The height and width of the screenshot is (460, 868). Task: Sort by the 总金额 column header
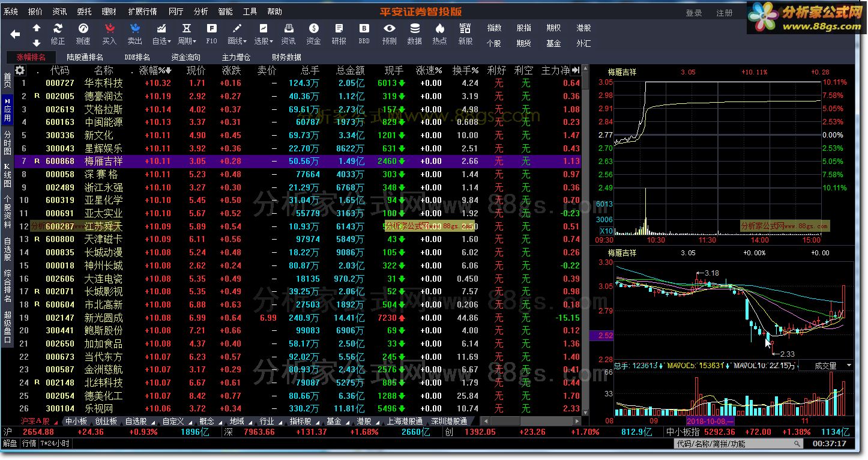(350, 70)
